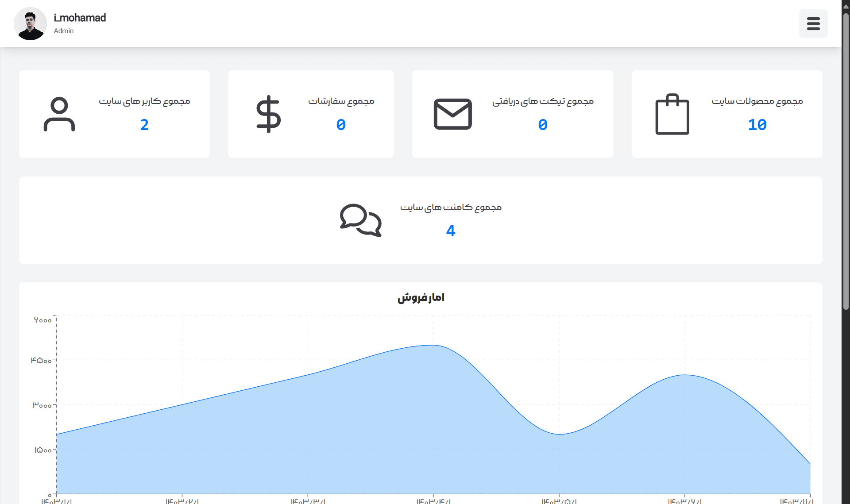Screen dimensions: 850x504
Task: Click the site users person icon
Action: coord(59,114)
